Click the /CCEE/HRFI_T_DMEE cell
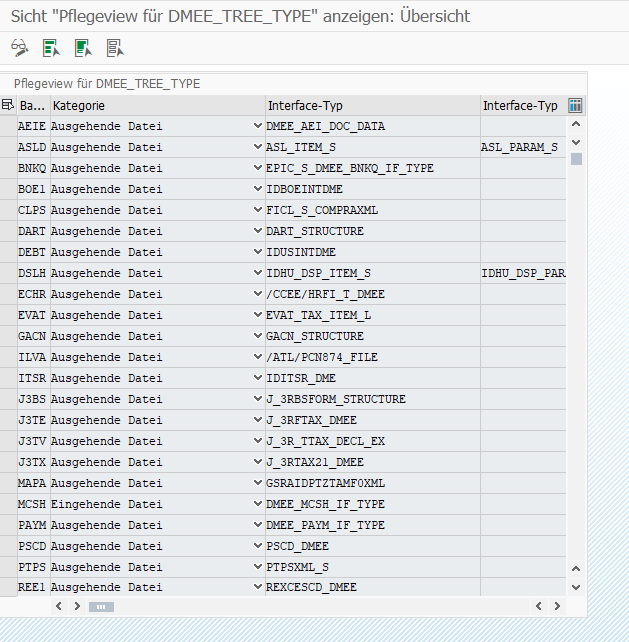This screenshot has width=629, height=642. (x=373, y=294)
